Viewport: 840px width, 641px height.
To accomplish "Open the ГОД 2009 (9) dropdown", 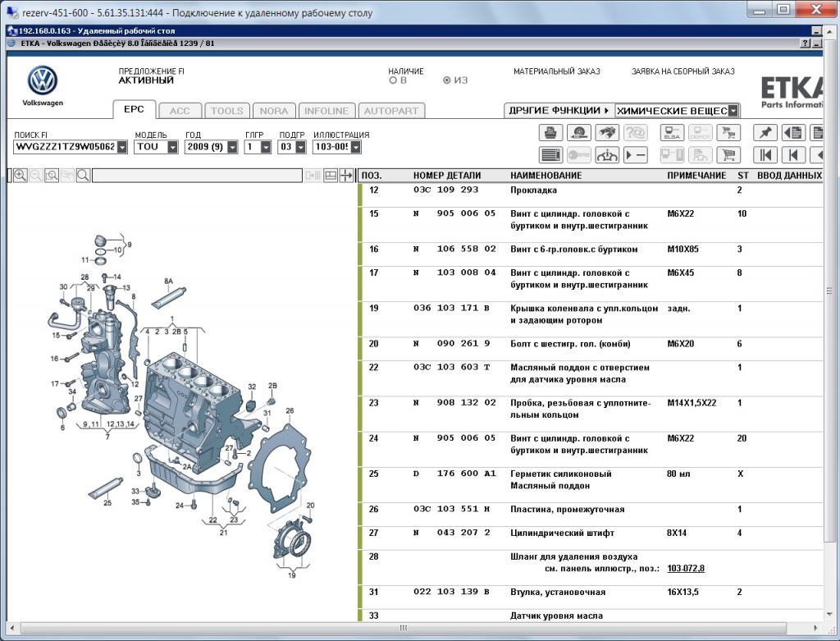I will click(x=232, y=147).
